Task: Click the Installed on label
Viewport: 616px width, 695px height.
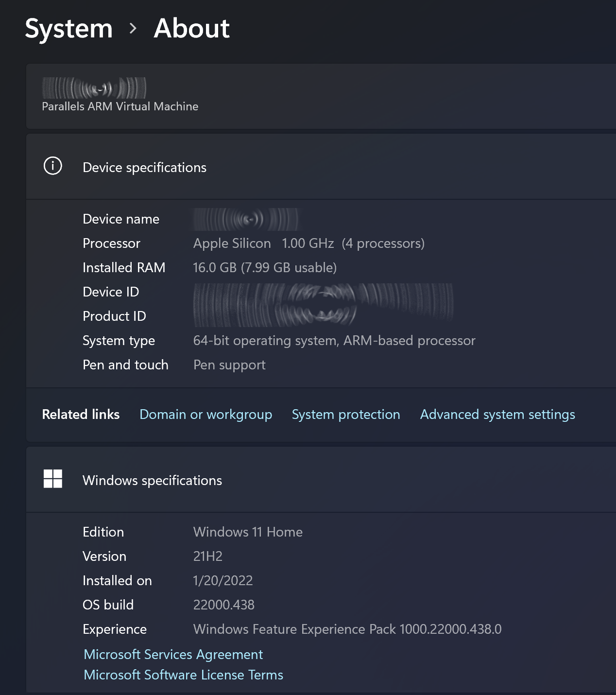Action: (117, 581)
